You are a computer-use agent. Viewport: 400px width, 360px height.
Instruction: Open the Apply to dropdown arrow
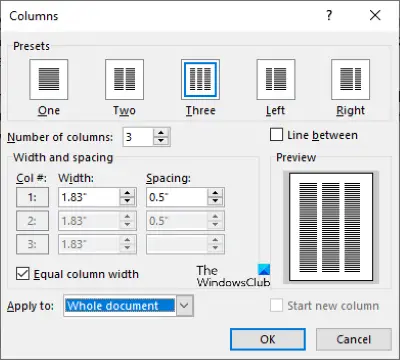[x=185, y=305]
